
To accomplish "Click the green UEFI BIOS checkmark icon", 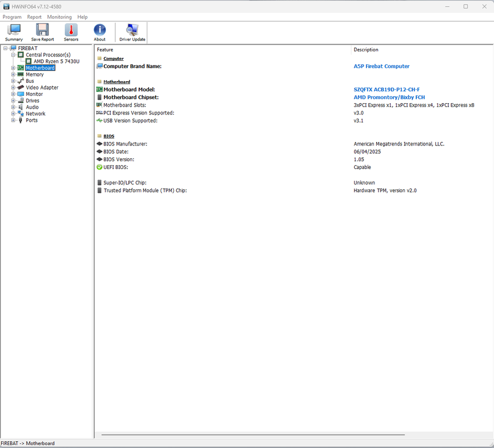I will point(99,167).
